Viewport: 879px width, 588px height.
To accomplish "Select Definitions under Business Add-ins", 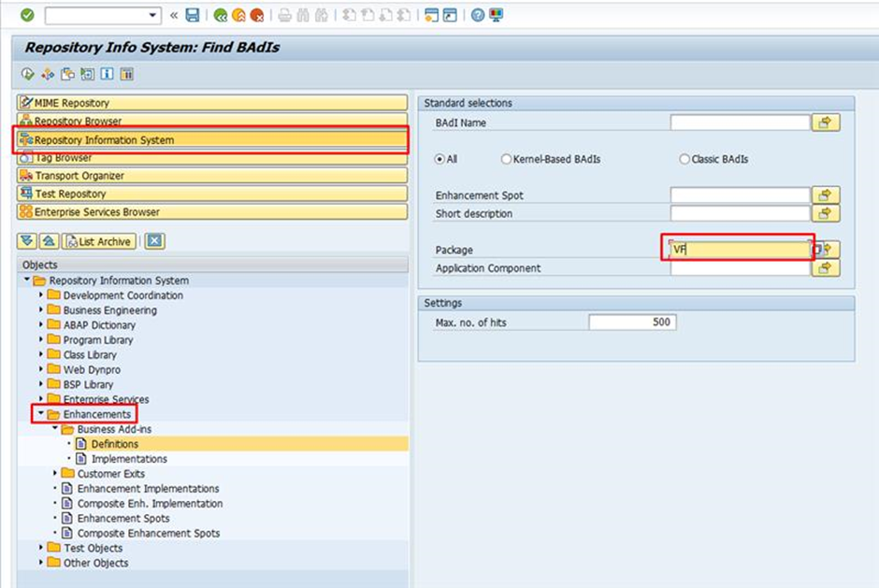I will tap(115, 444).
